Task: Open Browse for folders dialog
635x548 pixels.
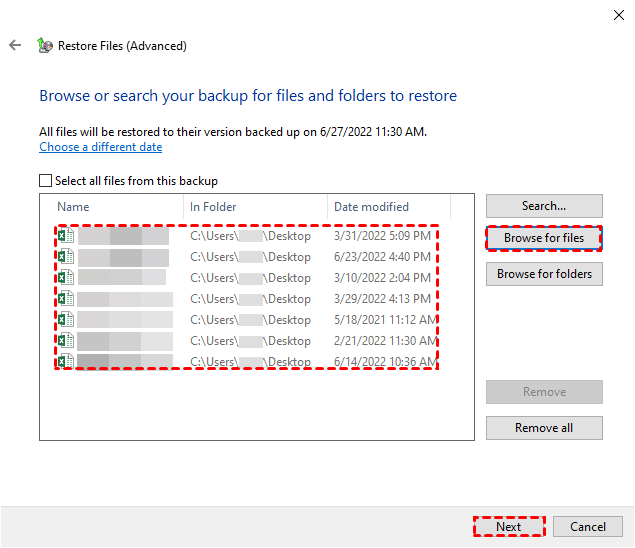Action: [x=544, y=274]
